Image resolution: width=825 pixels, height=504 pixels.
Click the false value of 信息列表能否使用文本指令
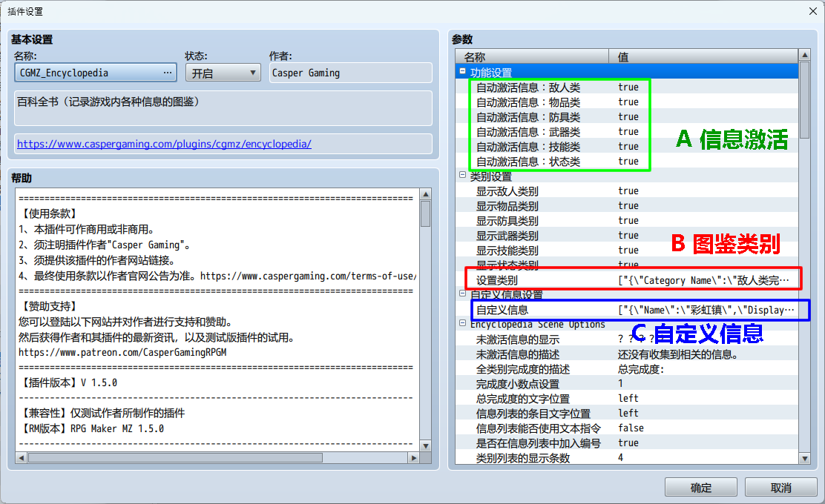point(631,428)
